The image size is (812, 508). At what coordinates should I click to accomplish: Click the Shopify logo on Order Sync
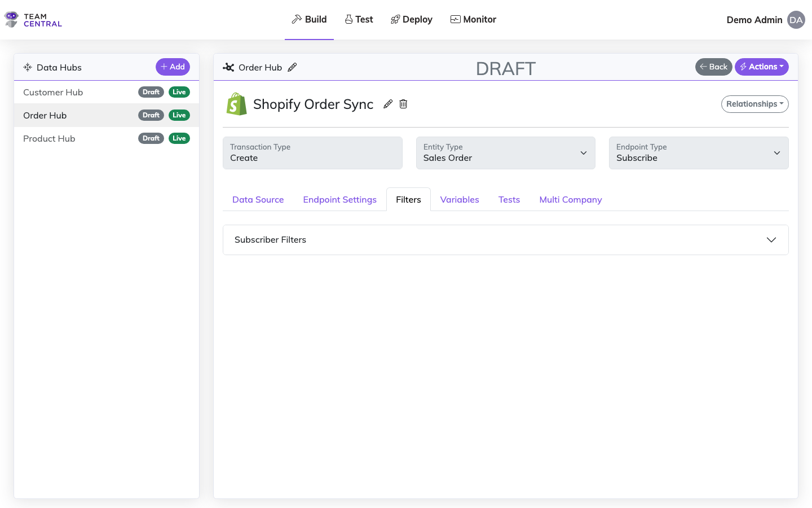point(236,104)
